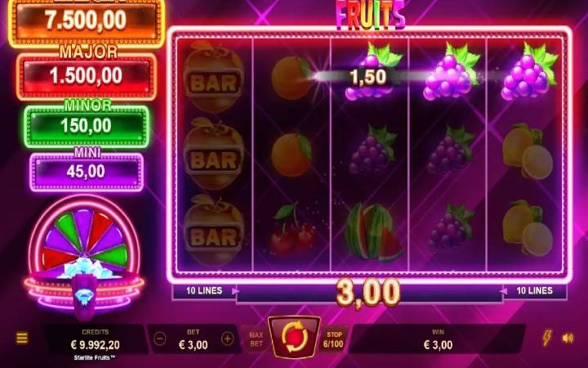Click the cherries symbol on reel two
588x368 pixels.
pyautogui.click(x=292, y=230)
